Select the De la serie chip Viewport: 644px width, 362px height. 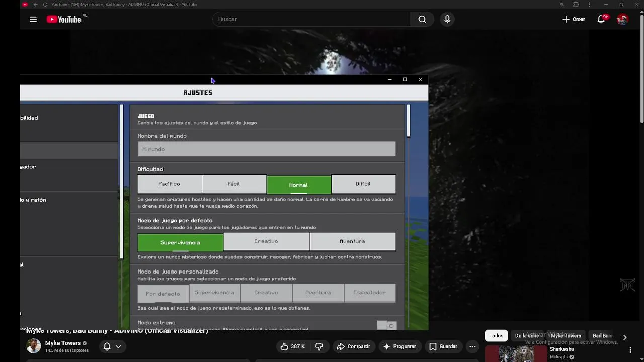pos(527,336)
